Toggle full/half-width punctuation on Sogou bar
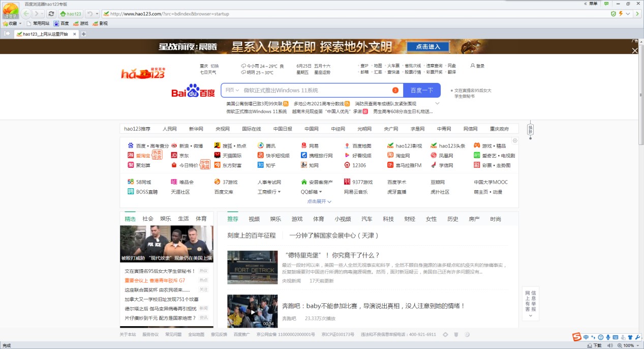This screenshot has height=349, width=644. [x=594, y=337]
